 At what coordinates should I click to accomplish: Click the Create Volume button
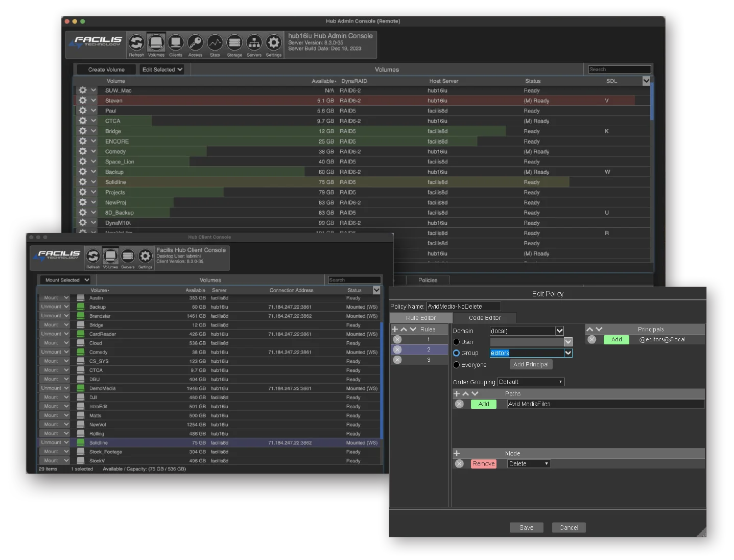pyautogui.click(x=106, y=69)
